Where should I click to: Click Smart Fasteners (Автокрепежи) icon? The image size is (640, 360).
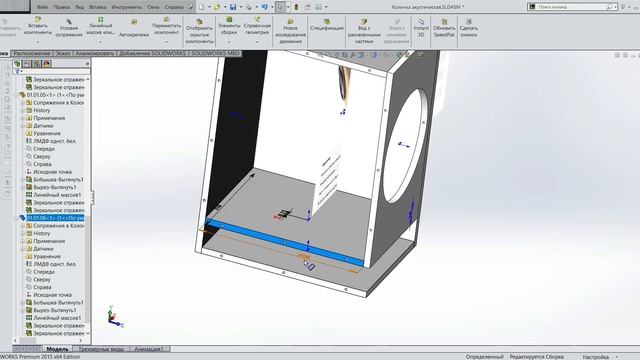tap(134, 23)
